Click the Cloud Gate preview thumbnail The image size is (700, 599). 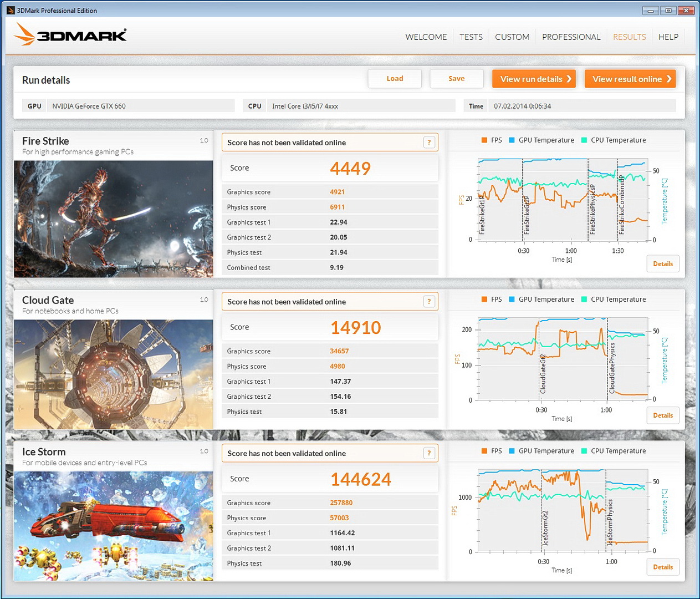[114, 374]
